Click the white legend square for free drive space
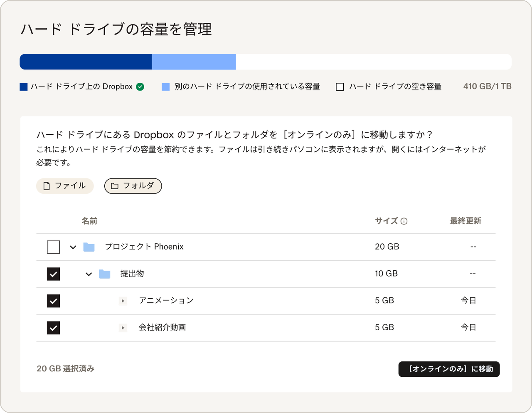532x413 pixels. tap(340, 86)
